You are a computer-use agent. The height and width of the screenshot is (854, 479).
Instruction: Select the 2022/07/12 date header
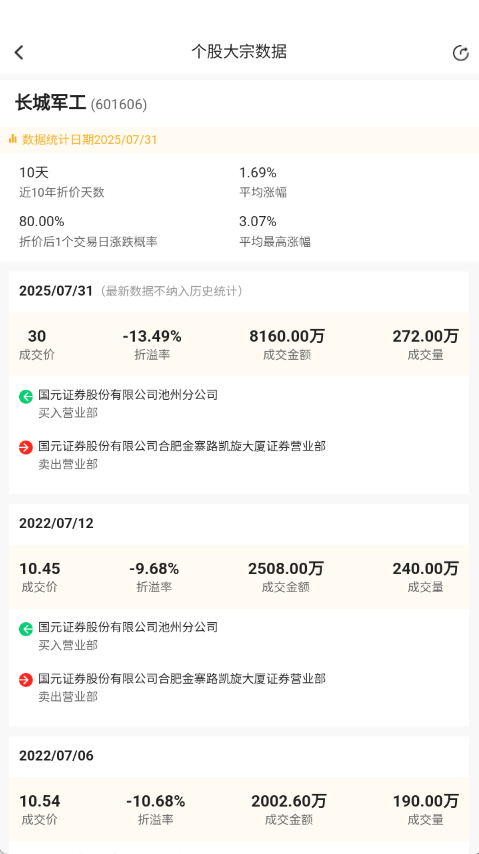tap(56, 523)
